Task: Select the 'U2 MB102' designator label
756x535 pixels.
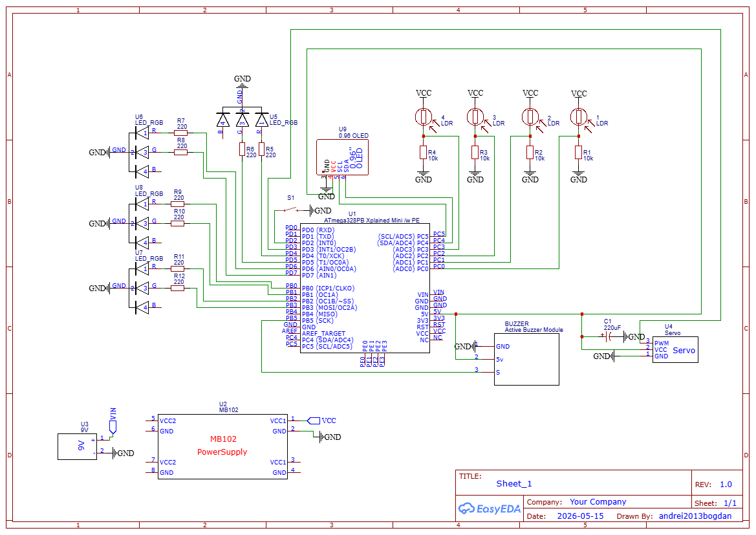Action: coord(228,407)
